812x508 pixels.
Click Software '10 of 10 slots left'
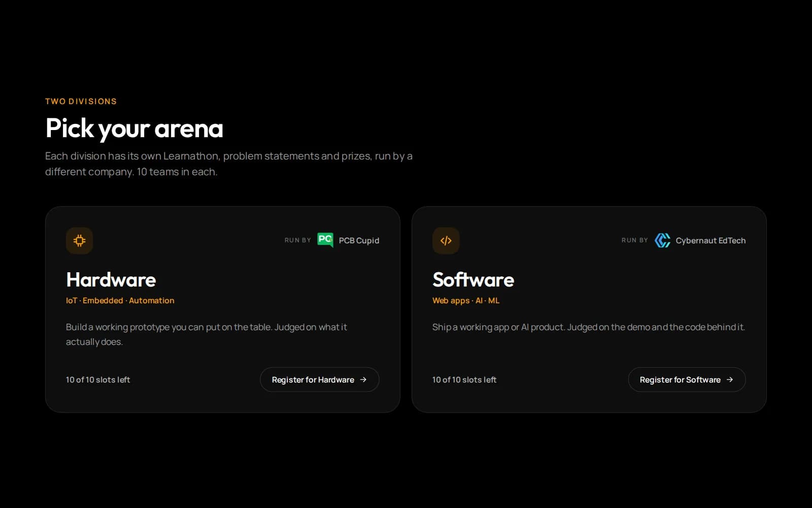[x=464, y=379]
